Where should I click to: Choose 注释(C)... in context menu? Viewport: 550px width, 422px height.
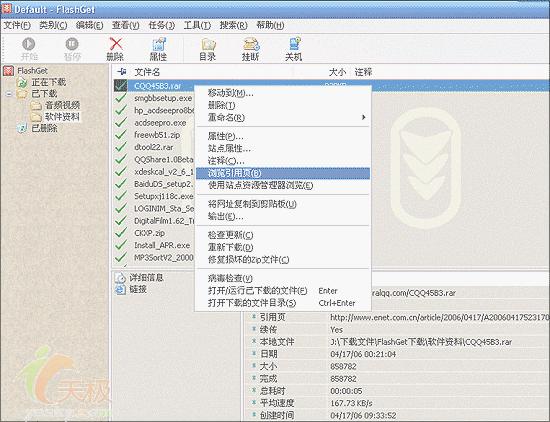pyautogui.click(x=283, y=161)
